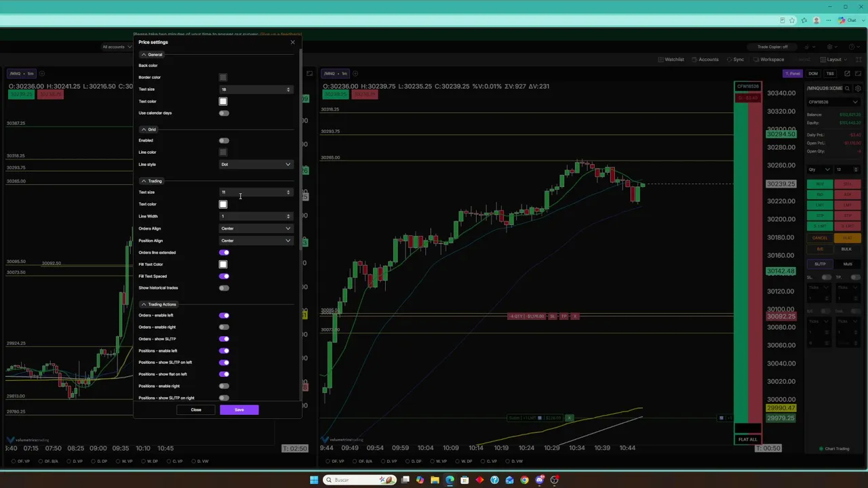This screenshot has height=488, width=868.
Task: Click the Close button in dialog
Action: click(196, 409)
